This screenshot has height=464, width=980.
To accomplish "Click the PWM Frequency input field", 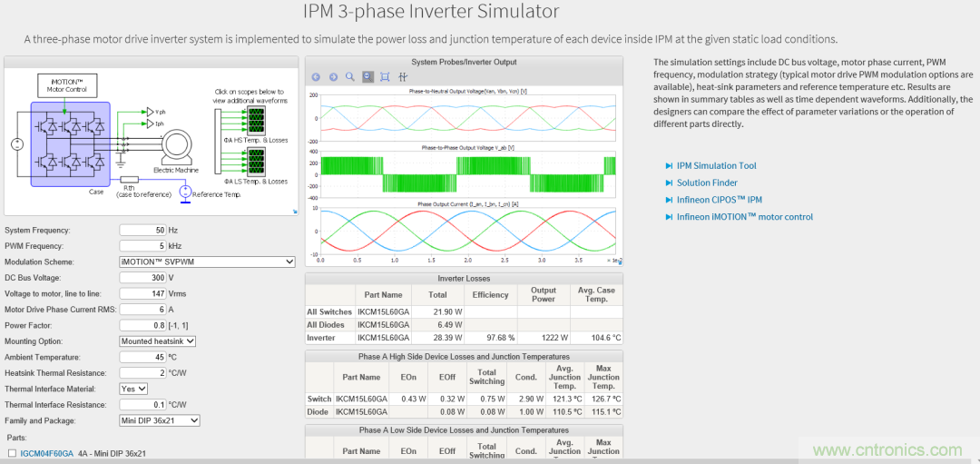I will tap(142, 246).
